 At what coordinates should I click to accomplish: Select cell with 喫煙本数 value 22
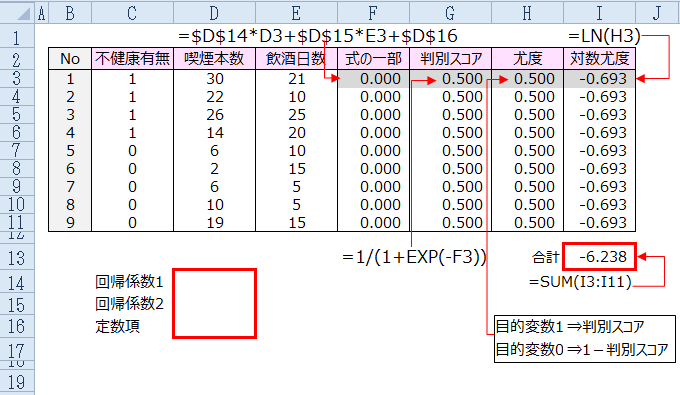[214, 97]
